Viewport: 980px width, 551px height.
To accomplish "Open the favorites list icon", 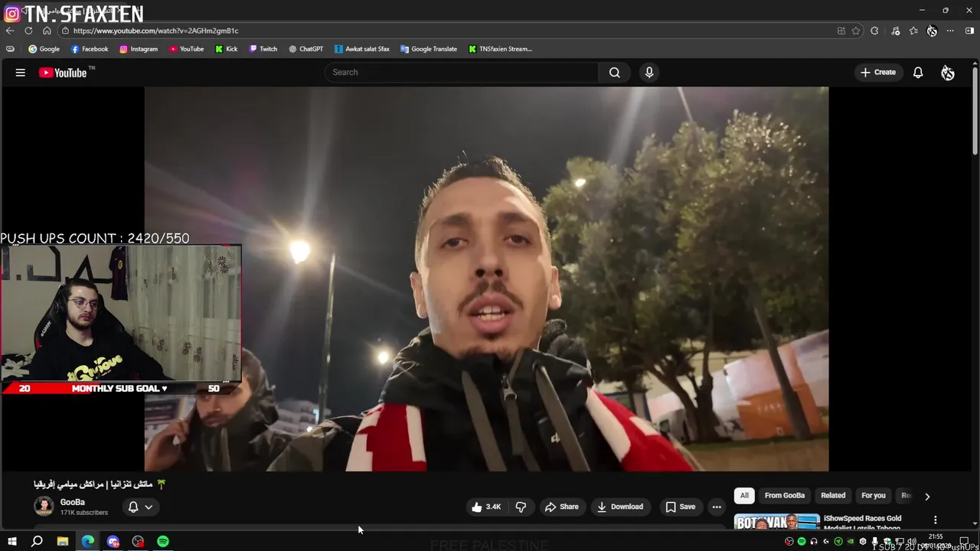I will click(913, 31).
